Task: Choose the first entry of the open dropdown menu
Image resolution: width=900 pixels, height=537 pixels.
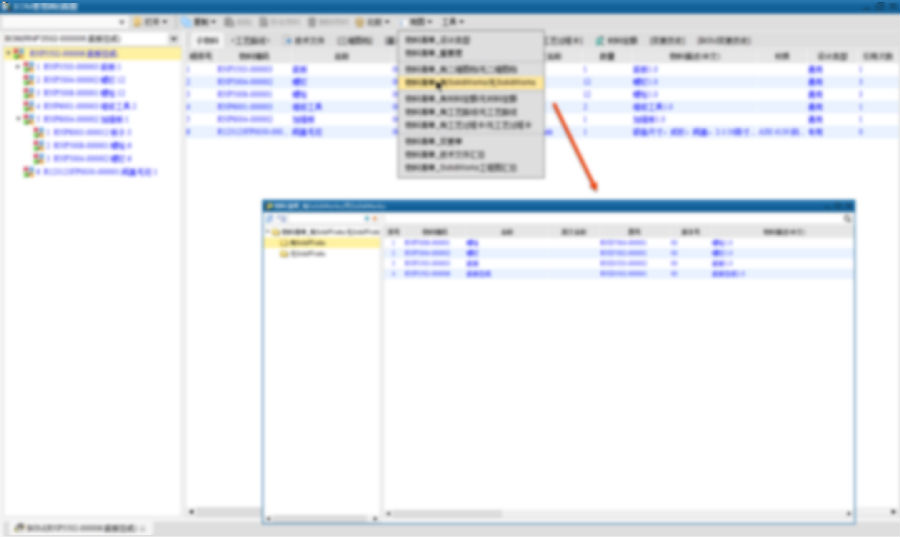Action: click(437, 40)
